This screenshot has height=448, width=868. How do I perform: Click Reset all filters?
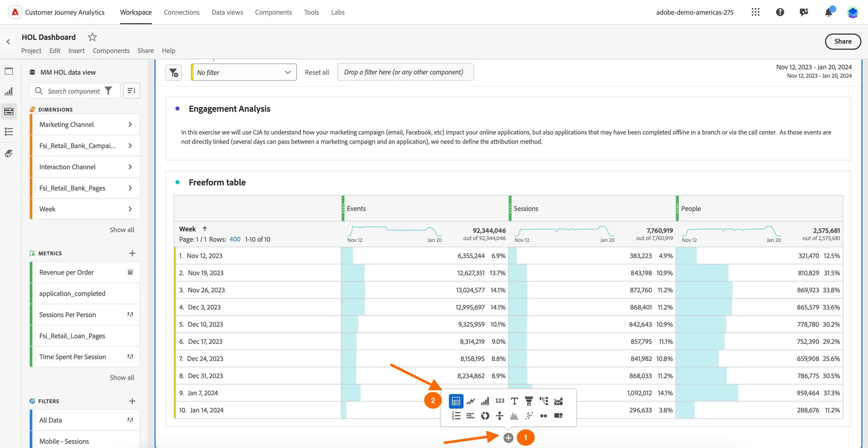point(317,72)
